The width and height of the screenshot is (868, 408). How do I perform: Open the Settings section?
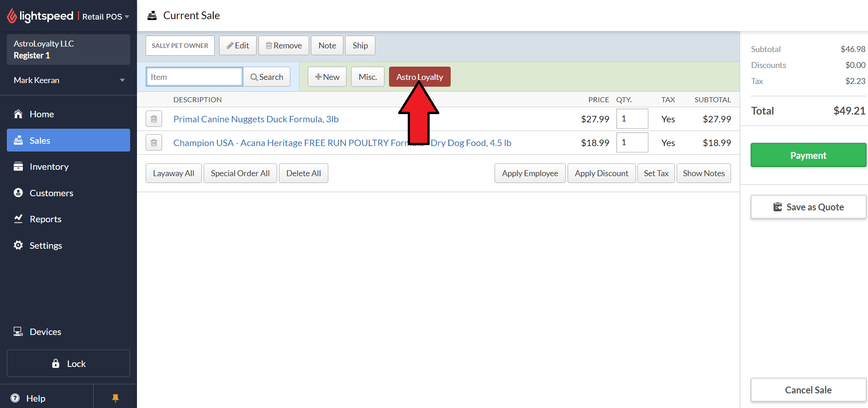[x=68, y=245]
